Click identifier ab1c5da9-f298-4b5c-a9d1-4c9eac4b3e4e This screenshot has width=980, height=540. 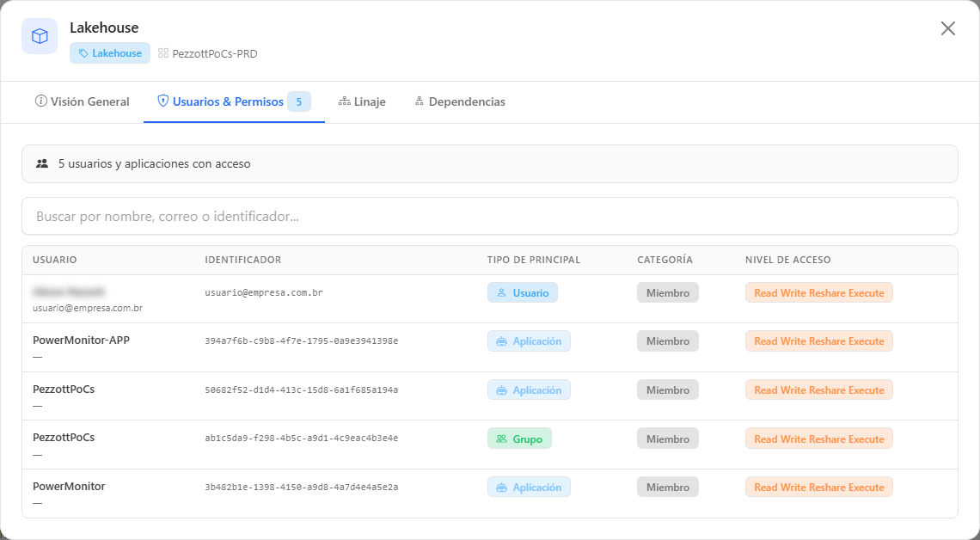pyautogui.click(x=301, y=439)
